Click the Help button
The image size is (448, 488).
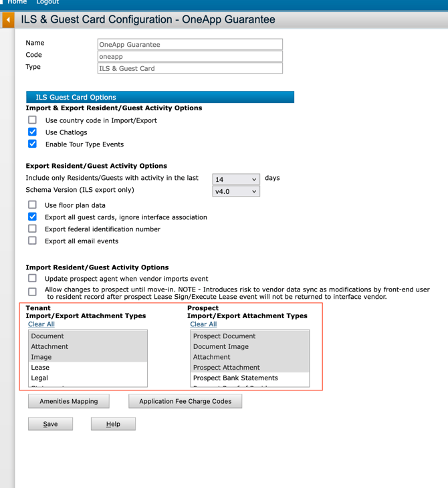[113, 424]
